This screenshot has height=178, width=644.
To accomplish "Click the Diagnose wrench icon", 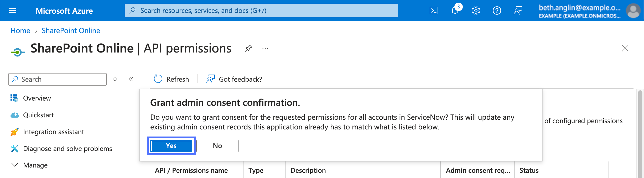I will point(14,149).
